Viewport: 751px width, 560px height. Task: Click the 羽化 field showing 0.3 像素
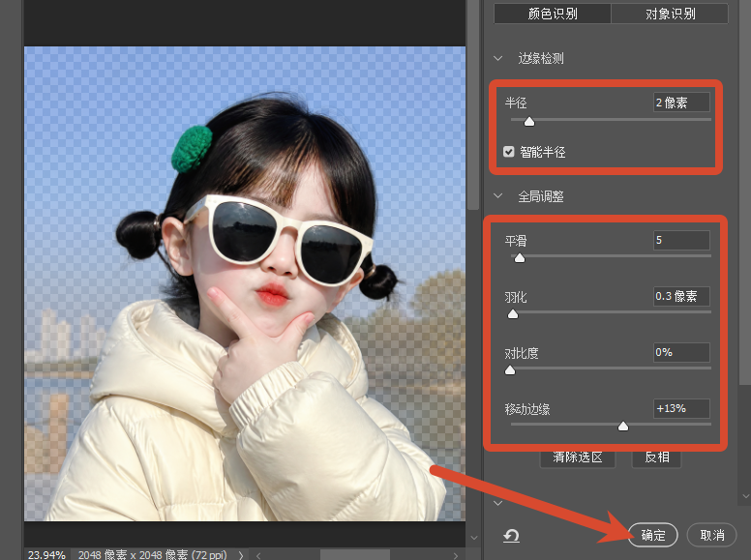[681, 296]
